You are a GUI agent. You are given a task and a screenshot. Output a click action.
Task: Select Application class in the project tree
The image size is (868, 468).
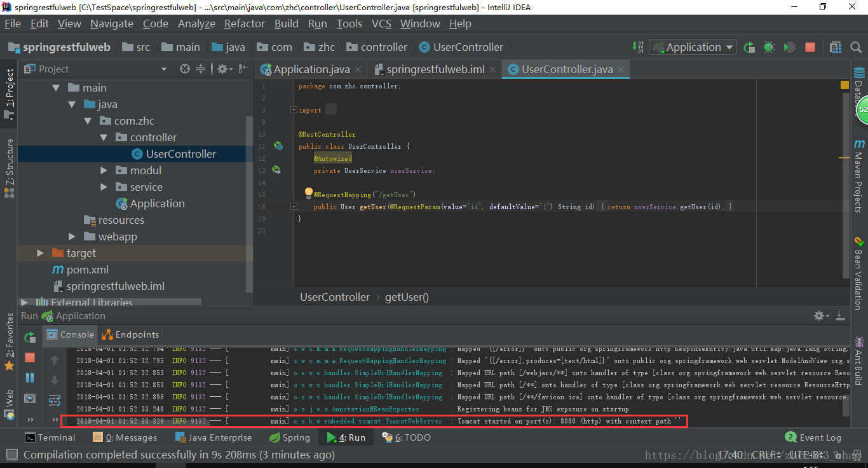pos(157,203)
